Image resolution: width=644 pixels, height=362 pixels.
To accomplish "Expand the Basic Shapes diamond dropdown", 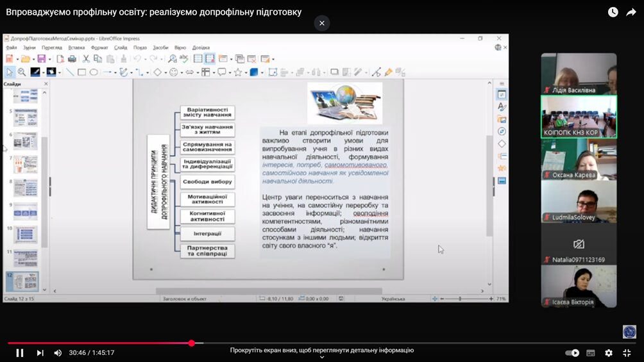I will click(165, 73).
